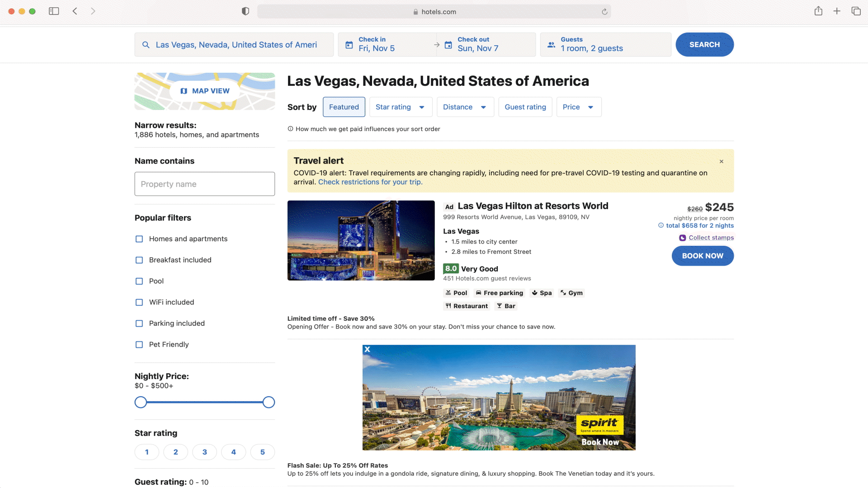868x488 pixels.
Task: Check the Pool filter box
Action: (139, 281)
